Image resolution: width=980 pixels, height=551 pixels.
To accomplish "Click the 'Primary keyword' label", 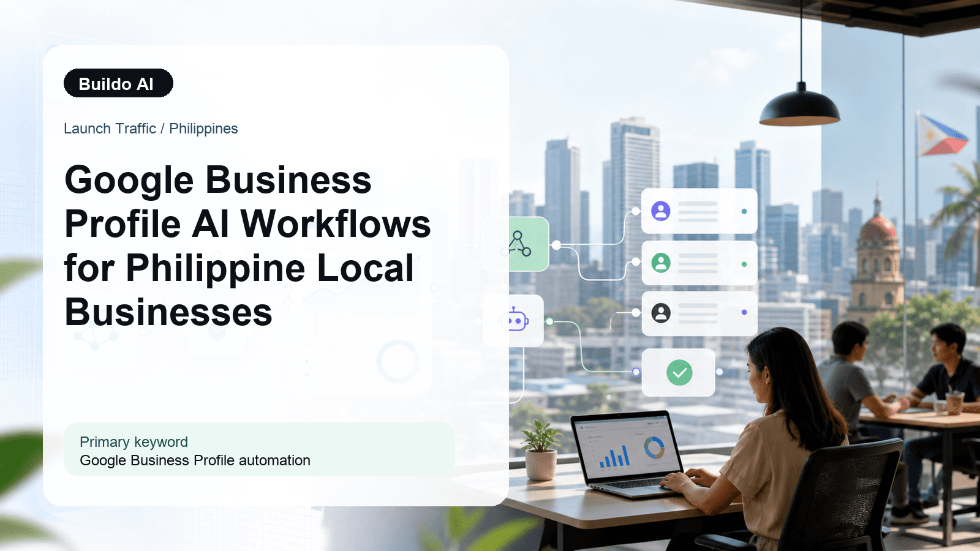I will (134, 441).
